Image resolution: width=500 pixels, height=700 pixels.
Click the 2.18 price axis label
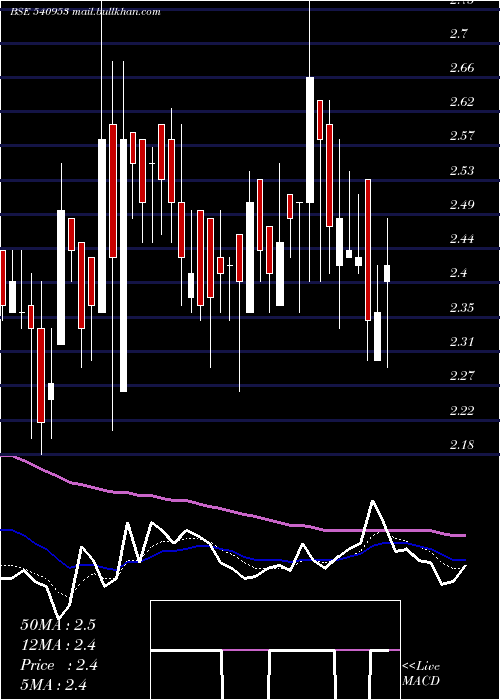(x=462, y=445)
